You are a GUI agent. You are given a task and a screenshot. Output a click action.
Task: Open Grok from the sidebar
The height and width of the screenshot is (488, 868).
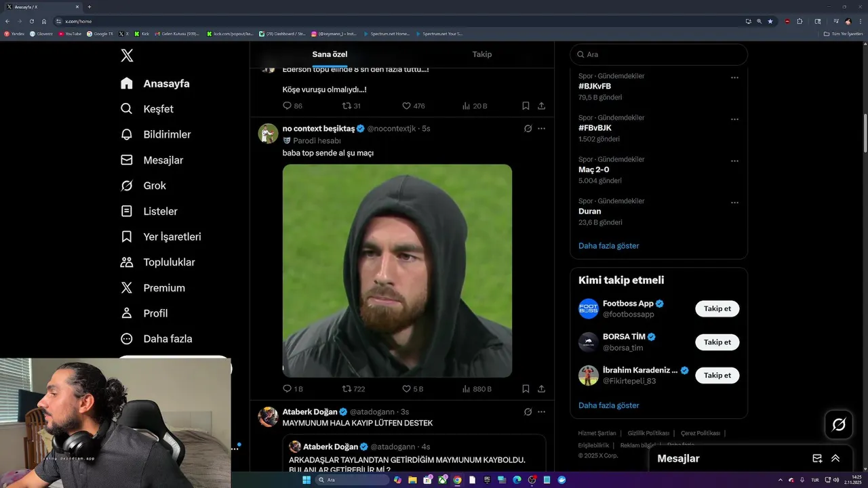[143, 186]
